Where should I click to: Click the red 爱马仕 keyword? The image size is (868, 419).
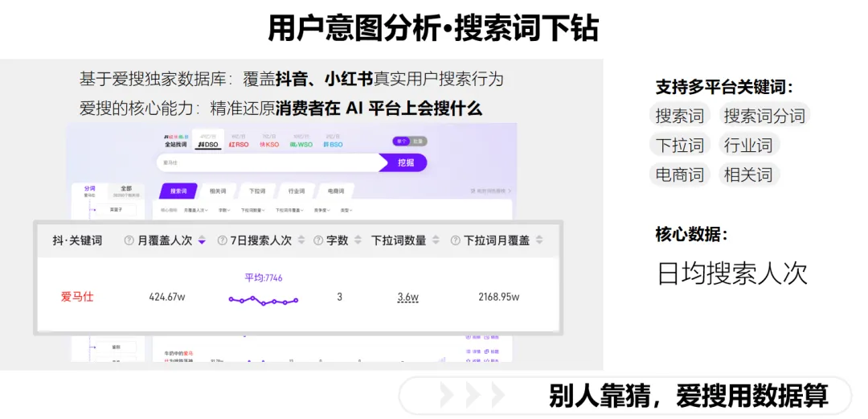pyautogui.click(x=77, y=297)
